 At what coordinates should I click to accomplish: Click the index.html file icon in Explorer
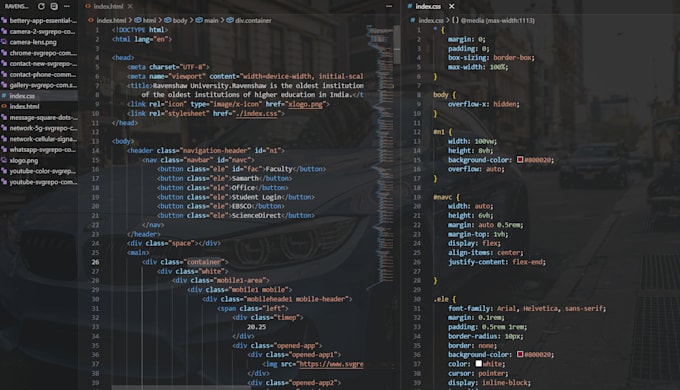pos(4,106)
